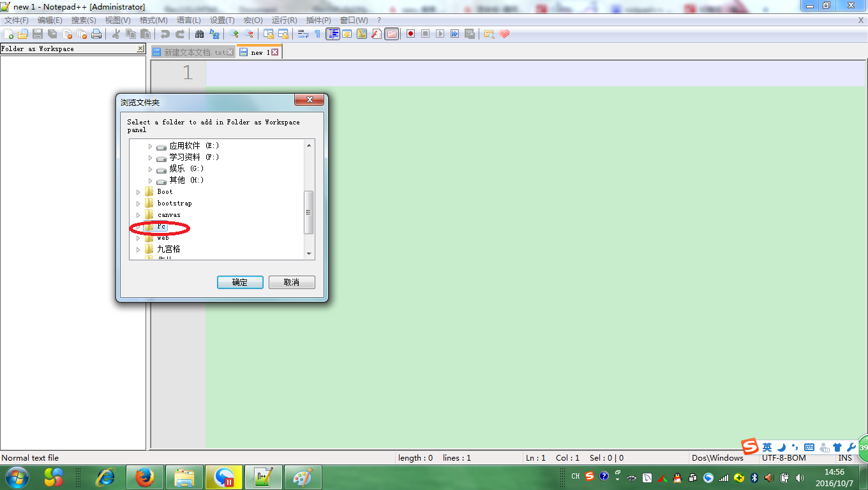Toggle the Document Map panel button

362,34
